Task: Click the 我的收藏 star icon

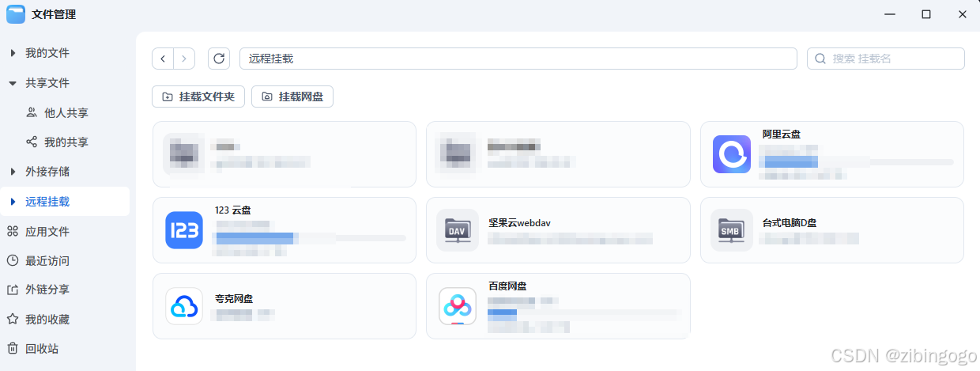Action: tap(12, 320)
